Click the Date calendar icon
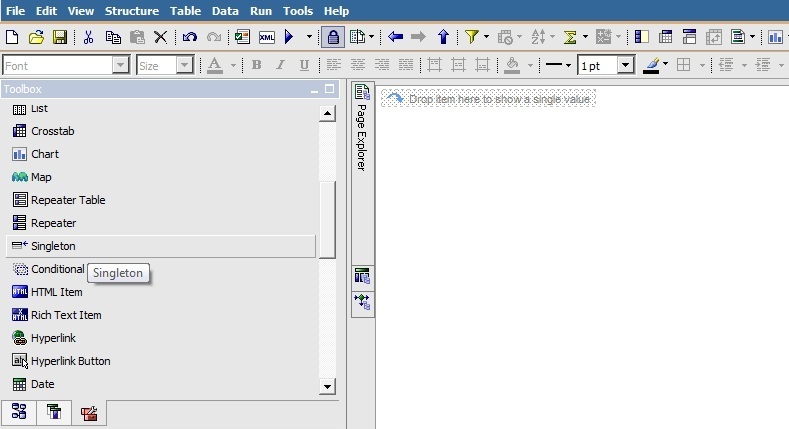 (19, 384)
